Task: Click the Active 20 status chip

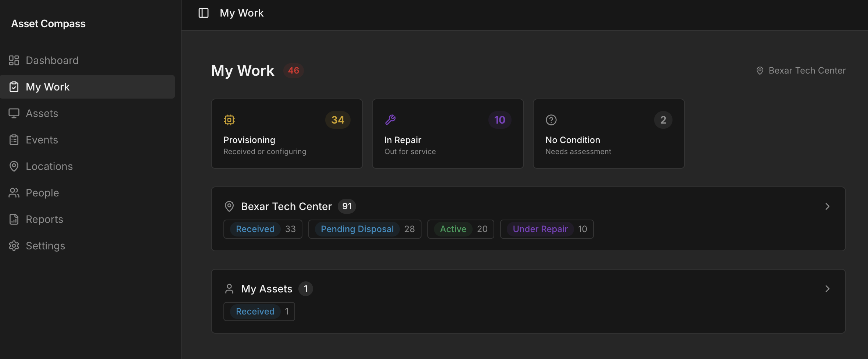Action: click(461, 229)
